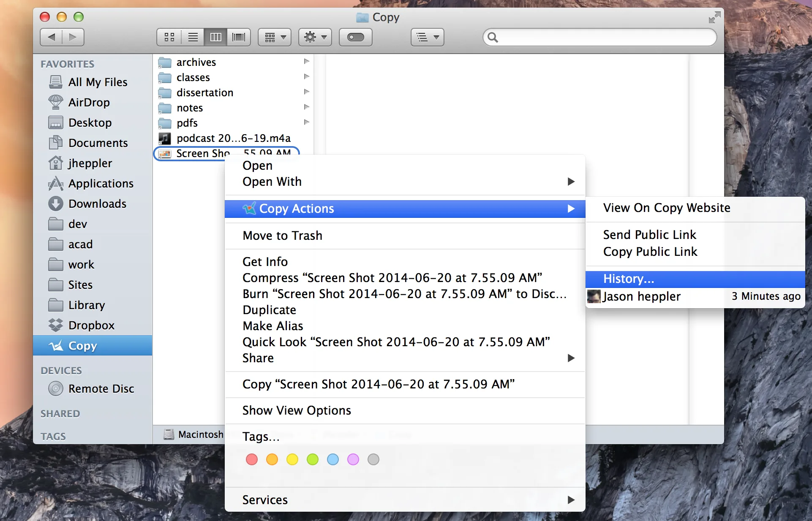Switch to column view
Image resolution: width=812 pixels, height=521 pixels.
click(215, 37)
